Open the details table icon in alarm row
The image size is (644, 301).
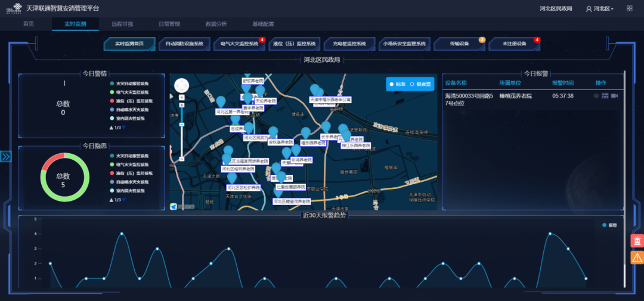(x=605, y=95)
